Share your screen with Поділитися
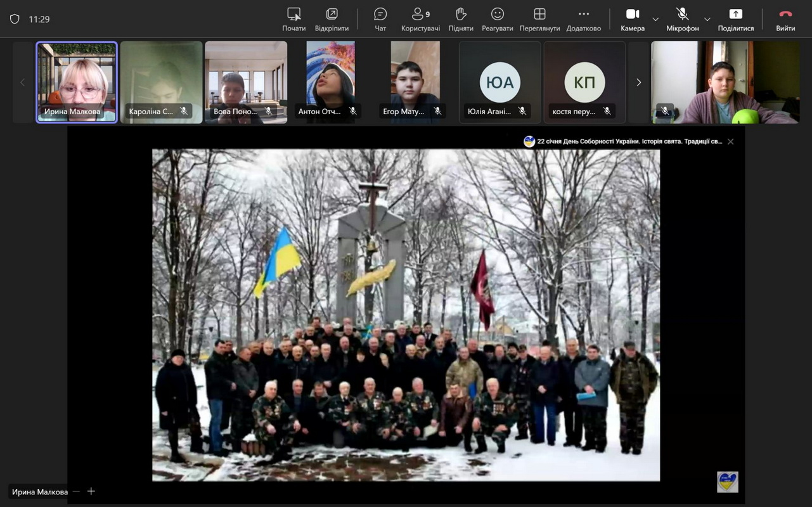 coord(735,19)
